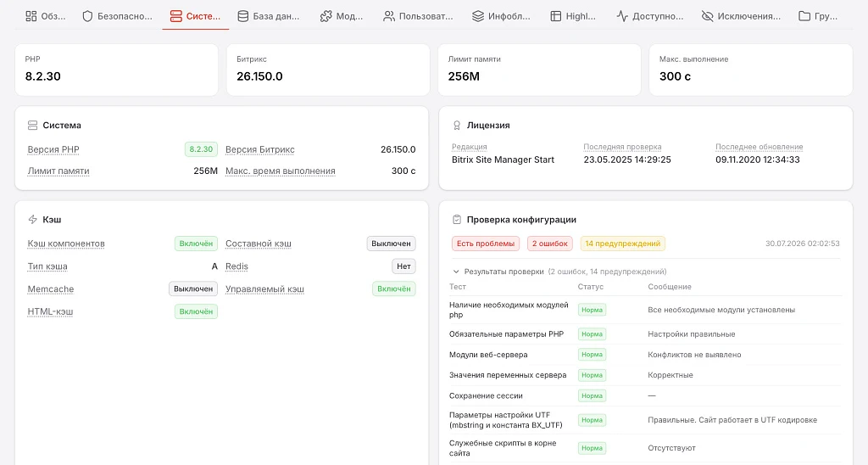Click the Макс. время выполнения label
Viewport: 868px width, 465px height.
(x=280, y=171)
